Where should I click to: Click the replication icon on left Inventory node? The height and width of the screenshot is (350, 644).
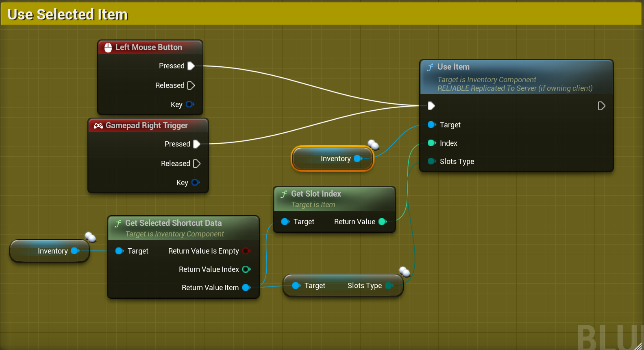90,237
